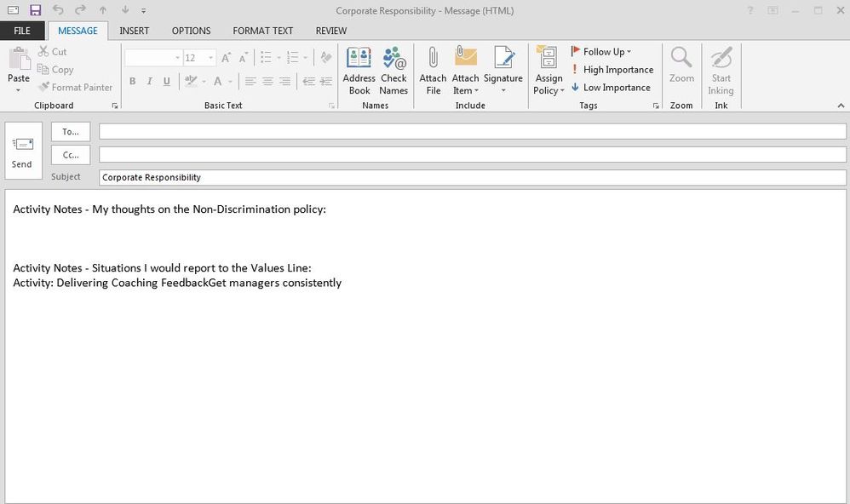Viewport: 850px width, 504px height.
Task: Decrease the paragraph indent
Action: point(309,81)
